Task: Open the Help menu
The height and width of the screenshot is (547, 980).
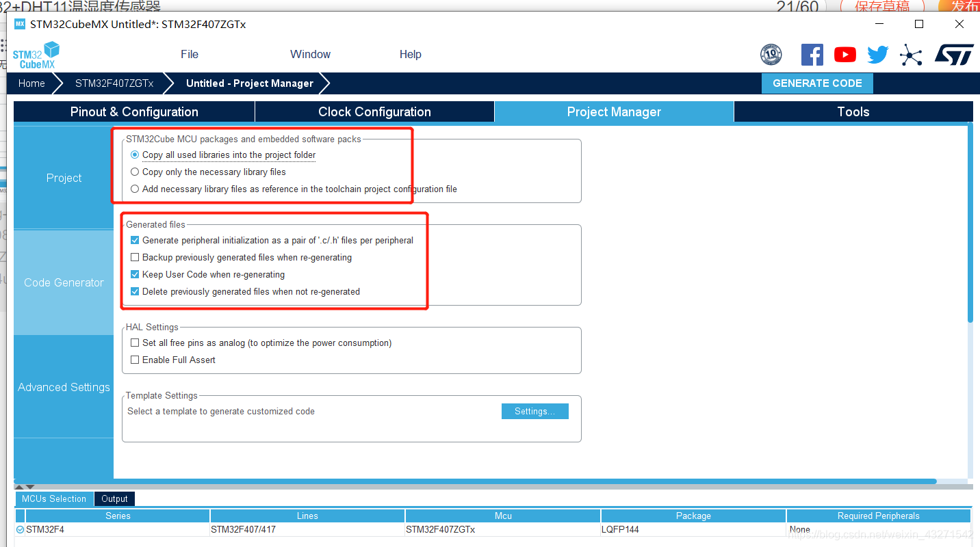Action: [411, 55]
